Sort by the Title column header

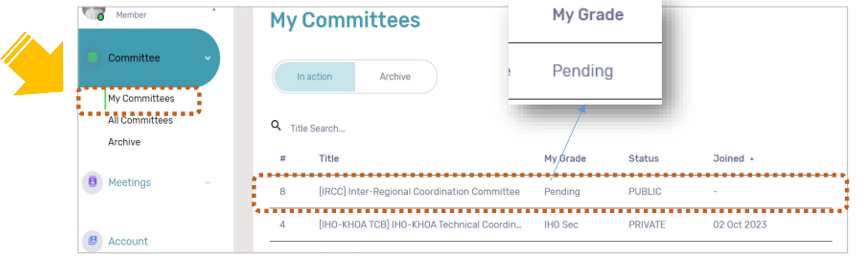click(329, 159)
